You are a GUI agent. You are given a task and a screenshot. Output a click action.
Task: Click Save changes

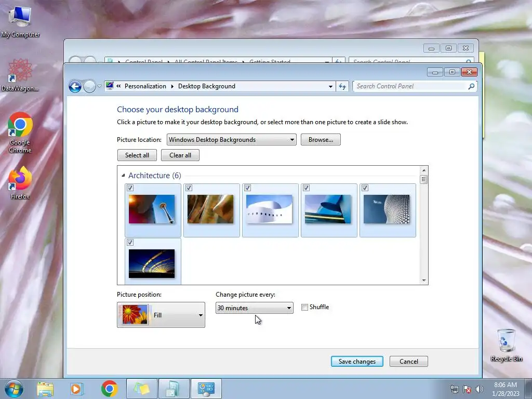pos(357,362)
